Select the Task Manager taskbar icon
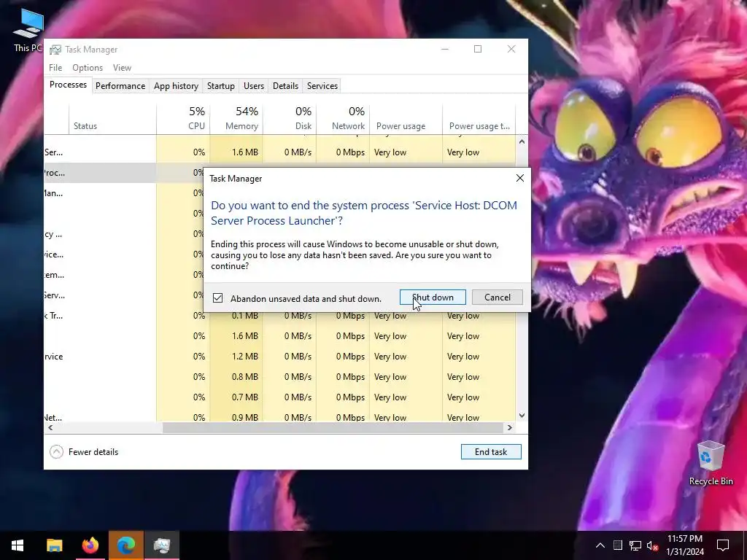The image size is (747, 560). (x=162, y=545)
